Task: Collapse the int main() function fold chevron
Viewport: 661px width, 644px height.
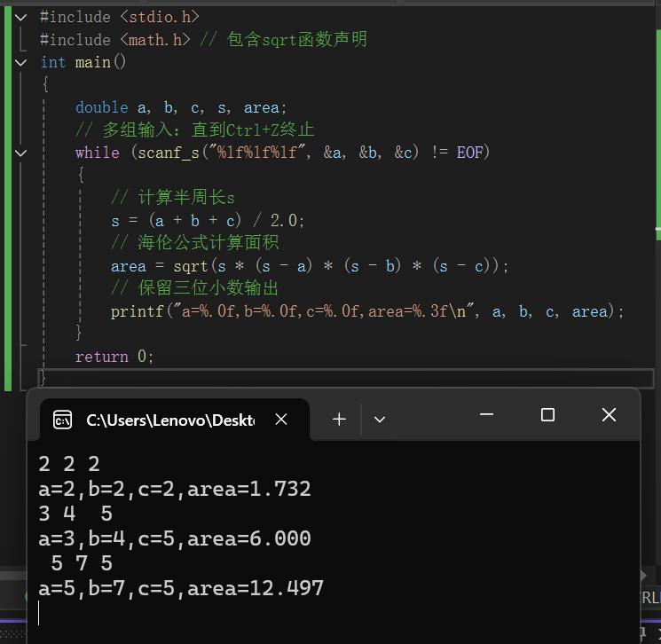Action: (20, 63)
